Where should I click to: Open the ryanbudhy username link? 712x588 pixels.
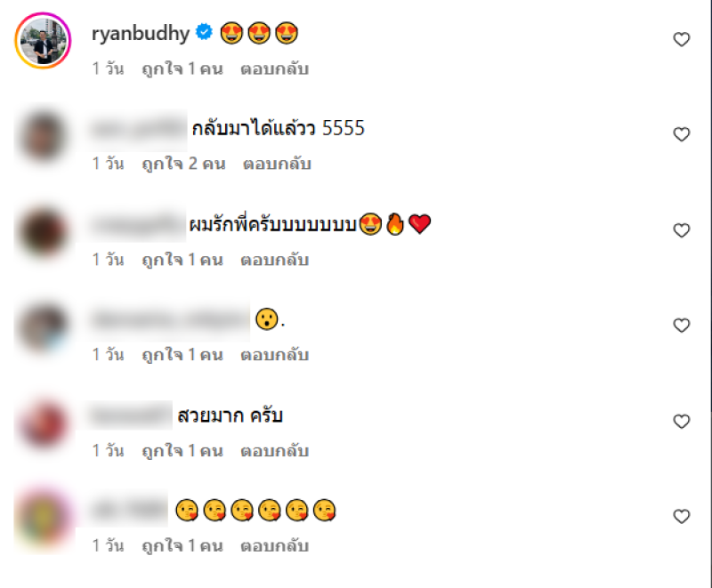(x=141, y=34)
